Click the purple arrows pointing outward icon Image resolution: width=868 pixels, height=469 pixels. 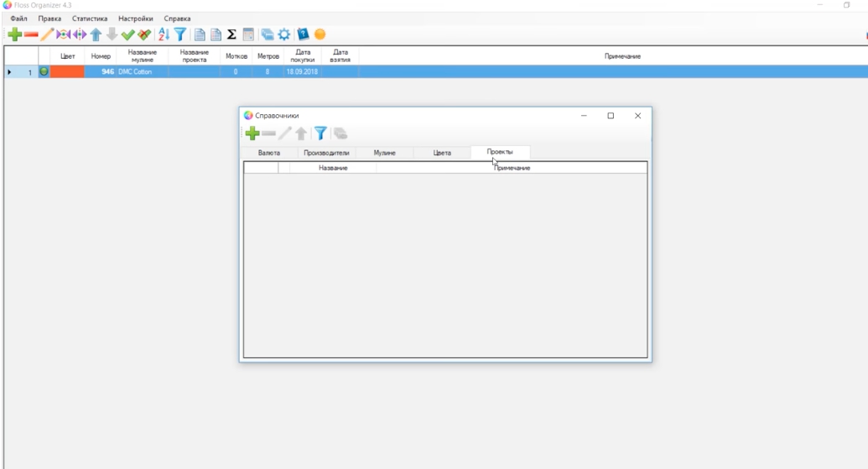pyautogui.click(x=80, y=34)
